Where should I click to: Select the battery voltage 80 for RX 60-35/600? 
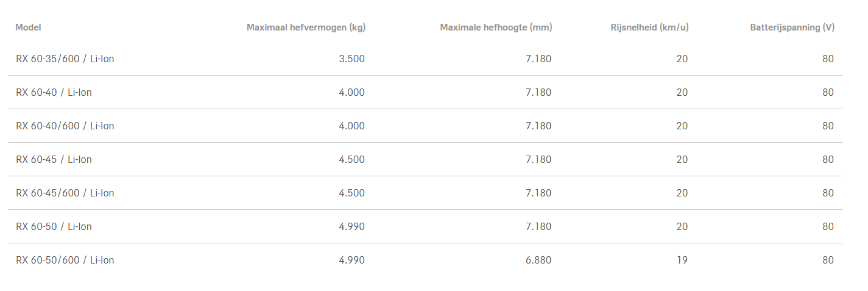click(828, 59)
